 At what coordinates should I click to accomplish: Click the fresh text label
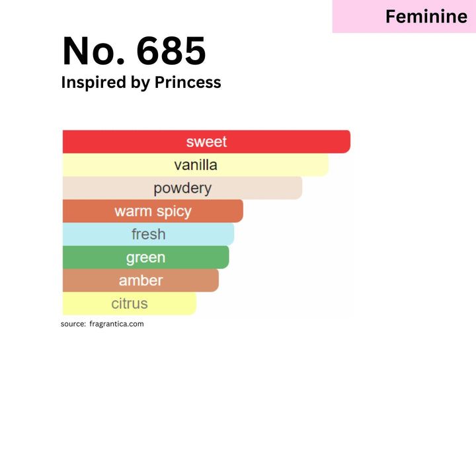pyautogui.click(x=149, y=234)
